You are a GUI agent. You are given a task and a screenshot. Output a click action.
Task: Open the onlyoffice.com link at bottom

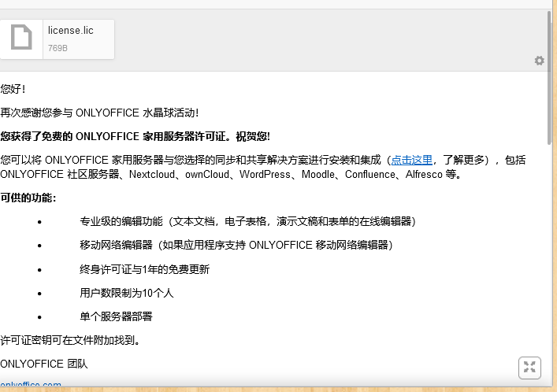click(x=31, y=386)
